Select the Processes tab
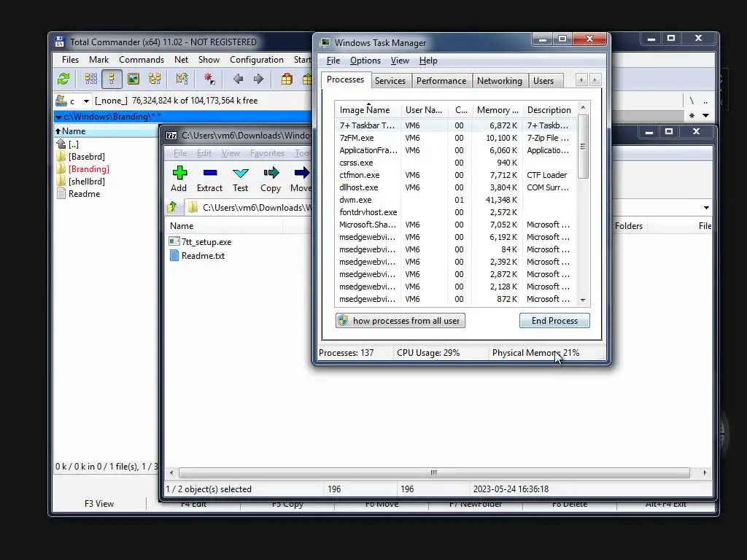747x560 pixels. click(345, 79)
